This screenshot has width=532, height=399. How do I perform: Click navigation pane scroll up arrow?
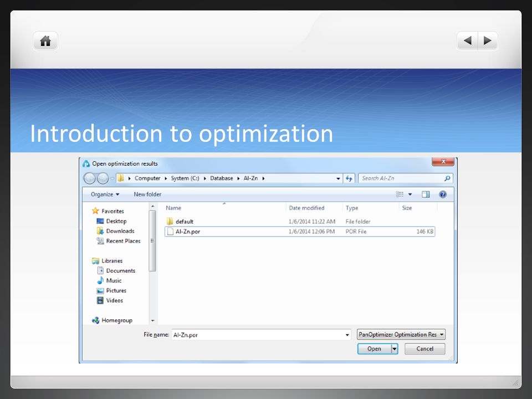tap(152, 206)
